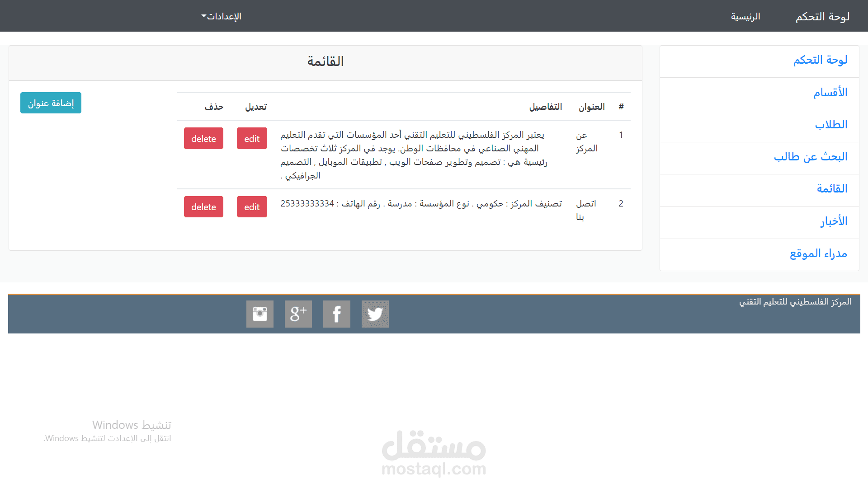Open the Facebook icon in the footer
Screen dimensions: 868x488
click(336, 314)
